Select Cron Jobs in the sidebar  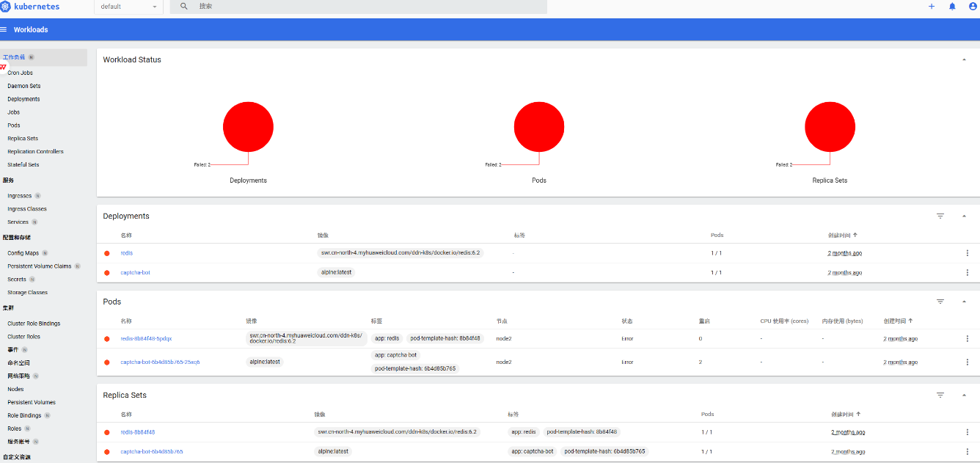21,73
